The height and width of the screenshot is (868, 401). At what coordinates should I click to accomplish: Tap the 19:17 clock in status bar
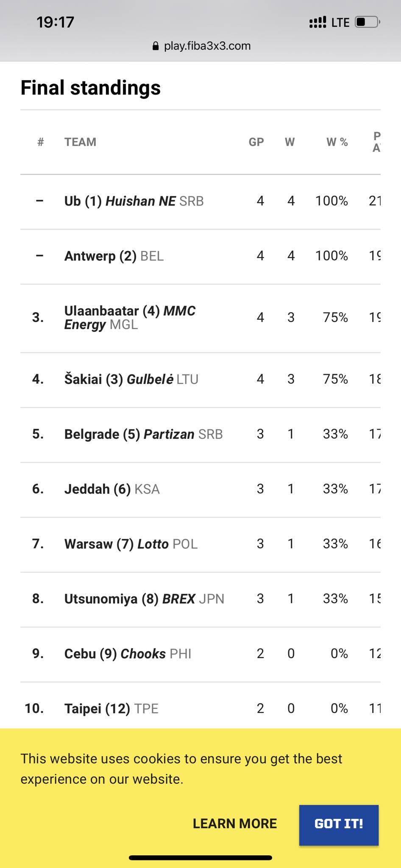pos(55,22)
